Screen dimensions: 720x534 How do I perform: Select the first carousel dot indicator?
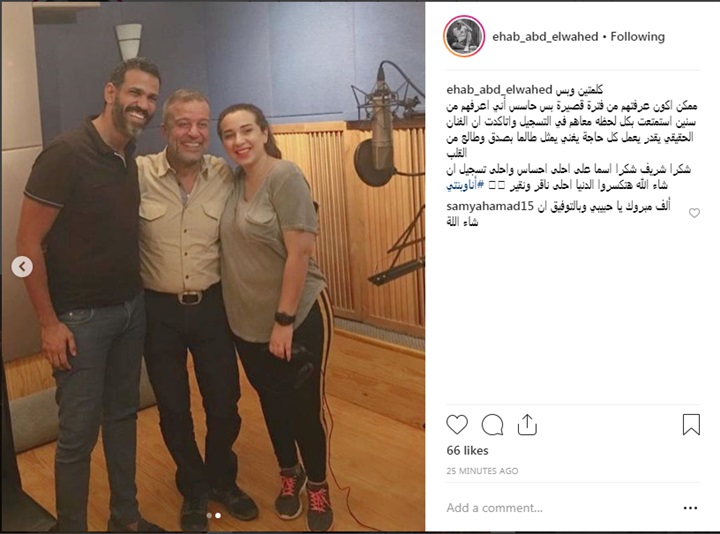tap(209, 516)
